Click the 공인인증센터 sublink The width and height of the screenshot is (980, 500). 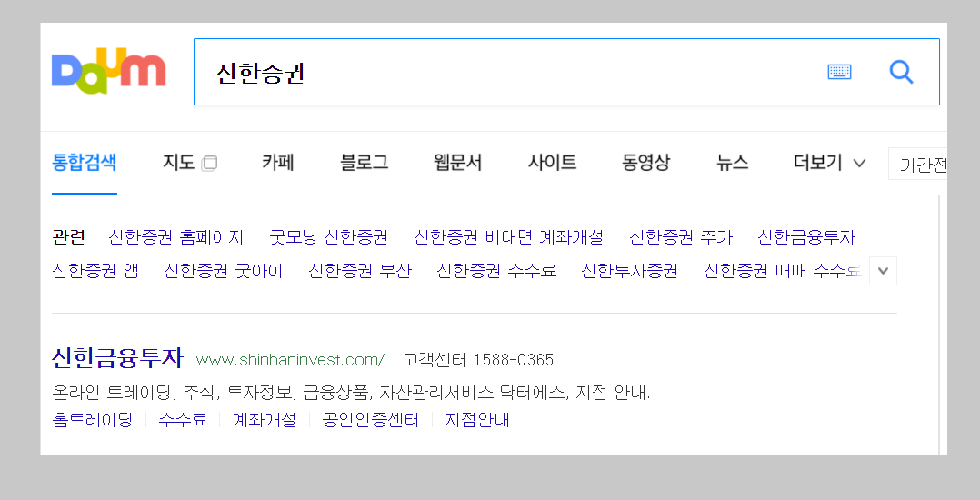point(371,419)
